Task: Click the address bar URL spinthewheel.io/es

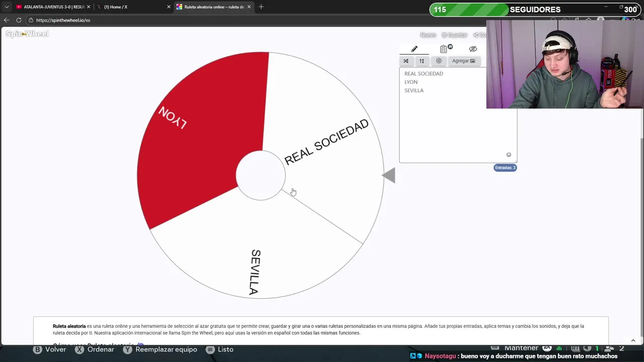Action: (63, 20)
